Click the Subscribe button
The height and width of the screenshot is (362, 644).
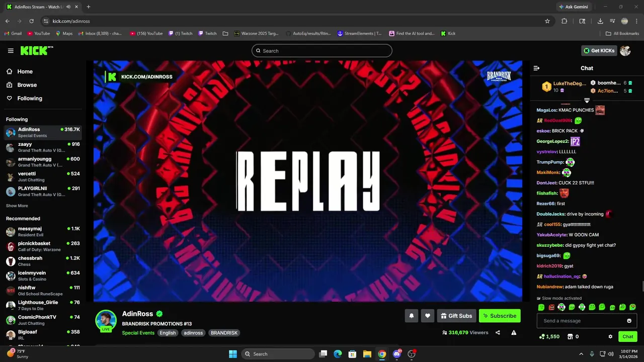(500, 316)
